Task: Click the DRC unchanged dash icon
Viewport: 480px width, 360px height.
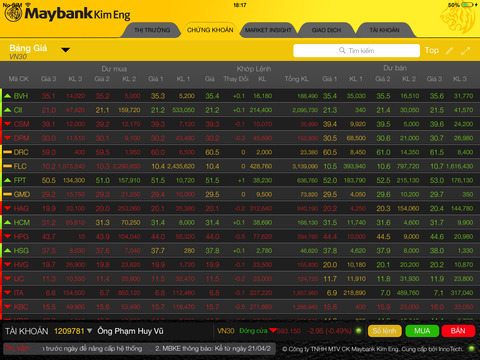Action: (x=7, y=152)
